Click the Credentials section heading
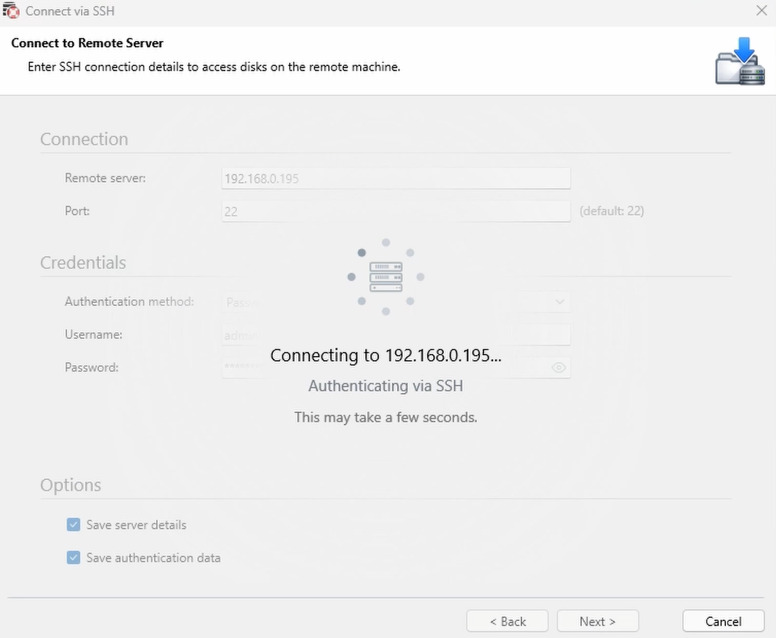 [x=83, y=262]
